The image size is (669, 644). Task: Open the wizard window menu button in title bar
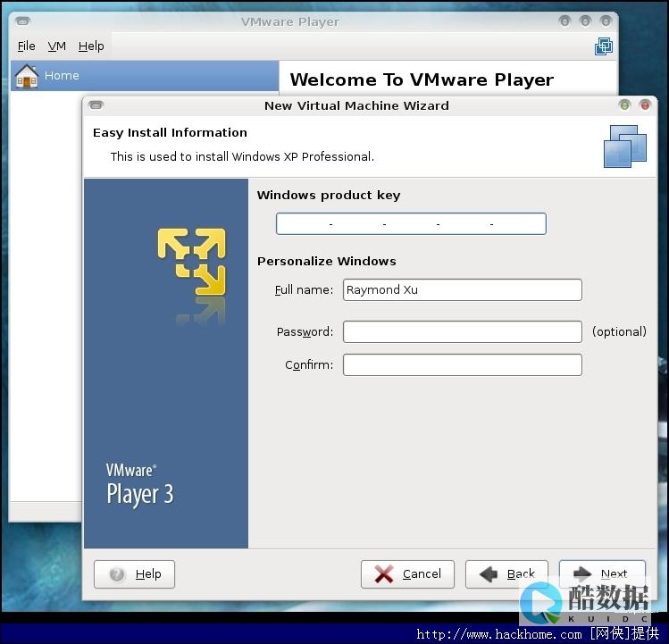click(96, 105)
